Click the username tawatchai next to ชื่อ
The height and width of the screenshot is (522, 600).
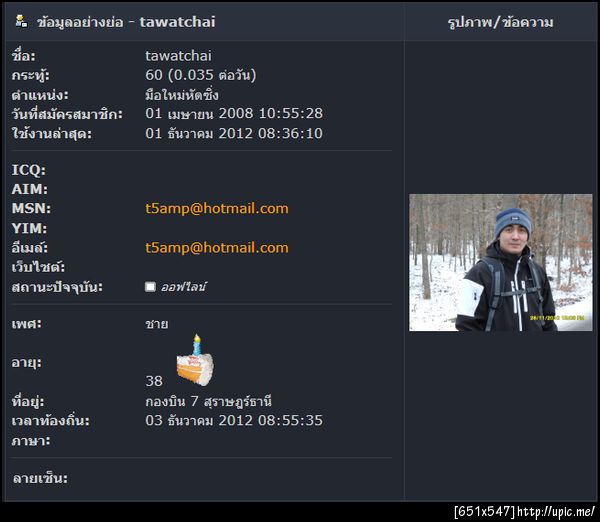178,56
